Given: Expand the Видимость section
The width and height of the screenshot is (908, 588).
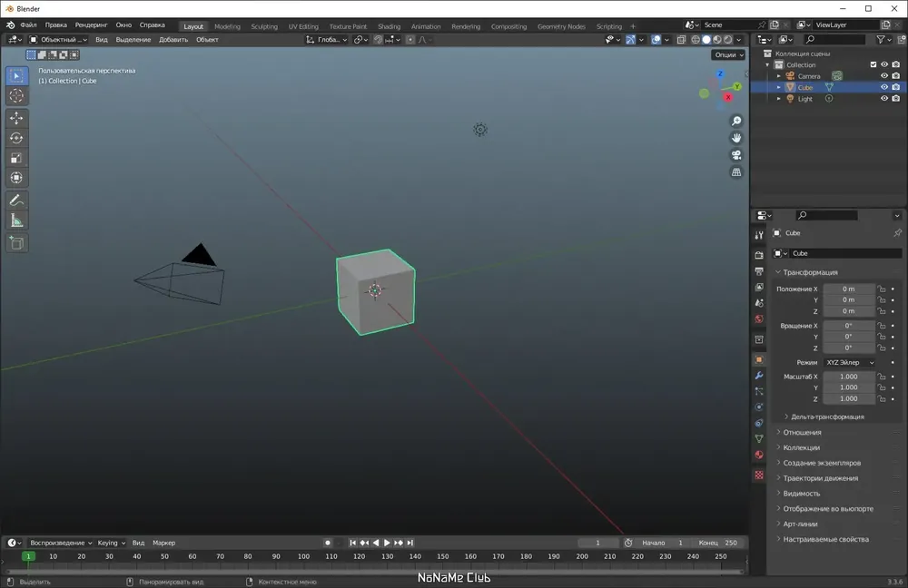Looking at the screenshot, I should (802, 494).
